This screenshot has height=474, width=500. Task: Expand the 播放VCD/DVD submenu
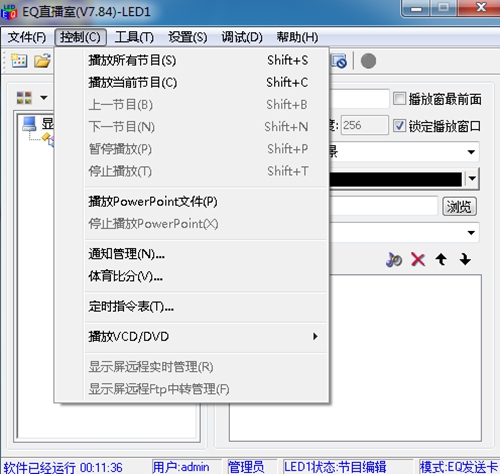tap(315, 336)
